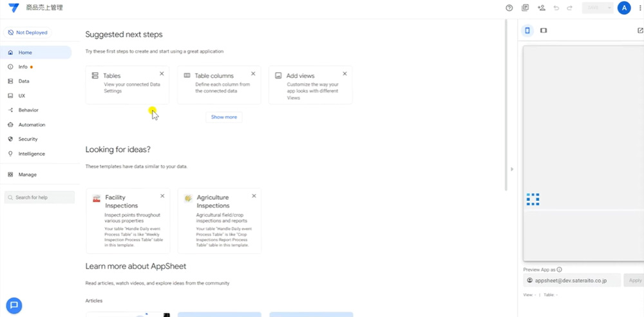Image resolution: width=644 pixels, height=317 pixels.
Task: Expand the SAVE button dropdown arrow
Action: (x=609, y=8)
